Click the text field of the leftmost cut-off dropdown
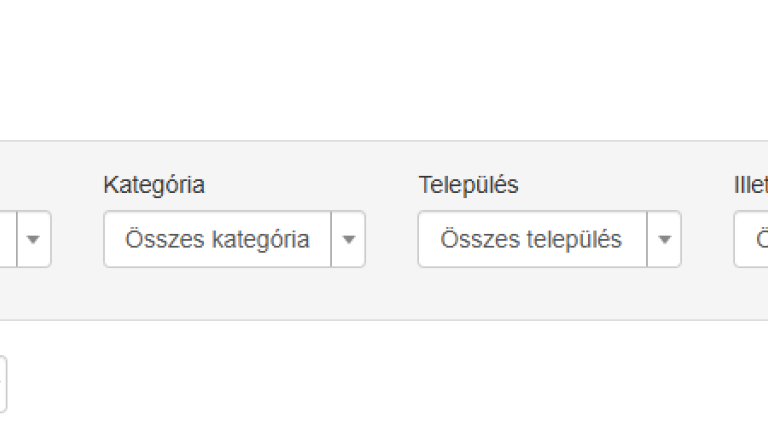768x432 pixels. pos(8,239)
